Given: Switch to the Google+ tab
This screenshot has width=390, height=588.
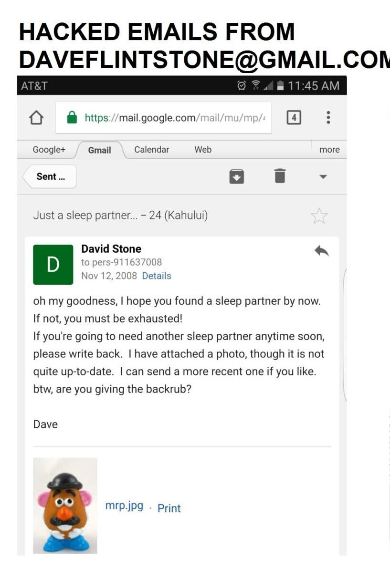Looking at the screenshot, I should [x=49, y=150].
